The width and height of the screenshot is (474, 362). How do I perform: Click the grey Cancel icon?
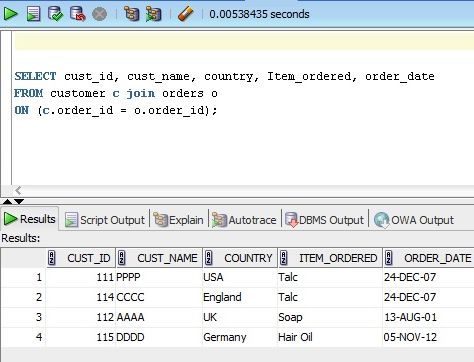tap(99, 14)
